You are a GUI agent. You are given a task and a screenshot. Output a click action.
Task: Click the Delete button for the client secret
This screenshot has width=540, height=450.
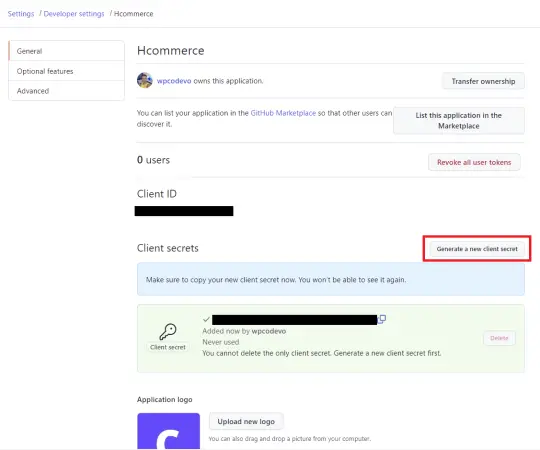(x=499, y=338)
